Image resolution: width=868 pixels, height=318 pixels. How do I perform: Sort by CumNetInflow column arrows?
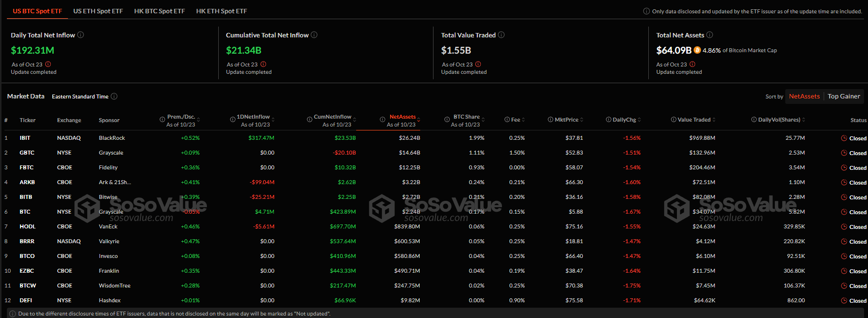(x=355, y=120)
